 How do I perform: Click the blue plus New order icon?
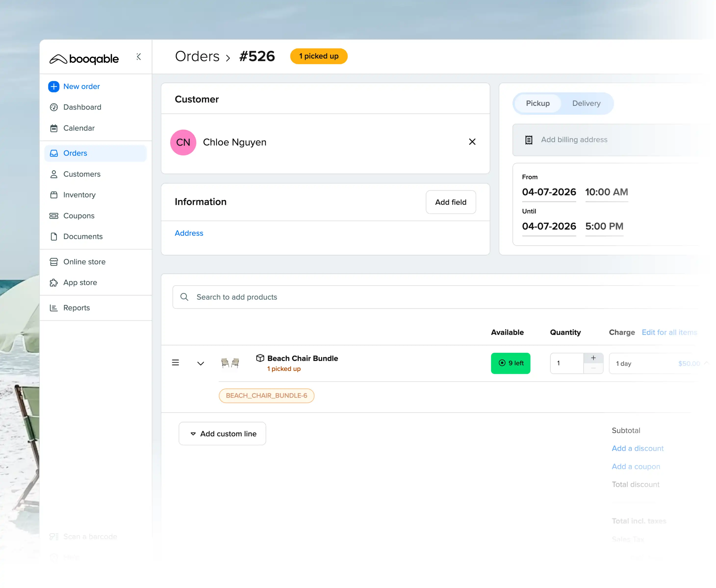coord(53,87)
